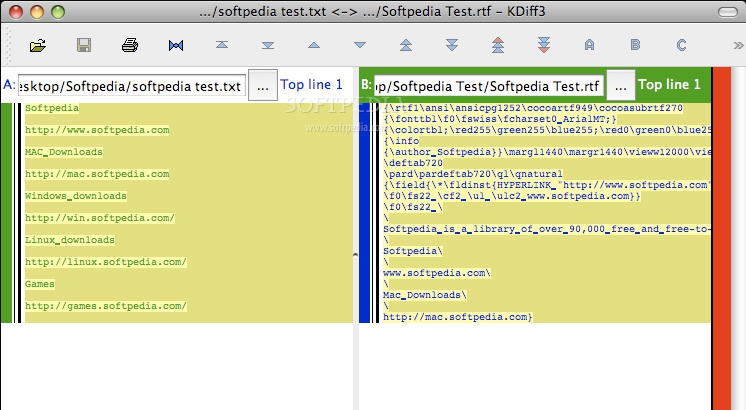Click the 'Top line 1' label in pane A

[x=311, y=85]
